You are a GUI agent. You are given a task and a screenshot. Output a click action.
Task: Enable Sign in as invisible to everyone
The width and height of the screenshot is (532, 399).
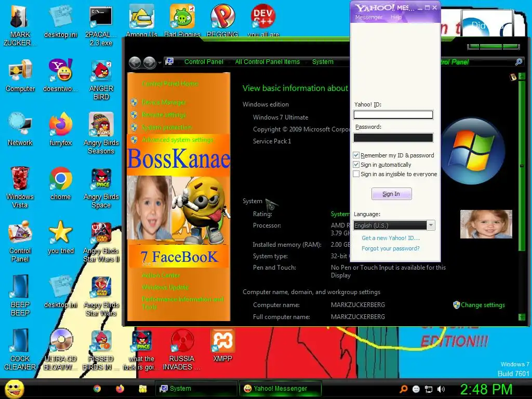click(x=356, y=174)
